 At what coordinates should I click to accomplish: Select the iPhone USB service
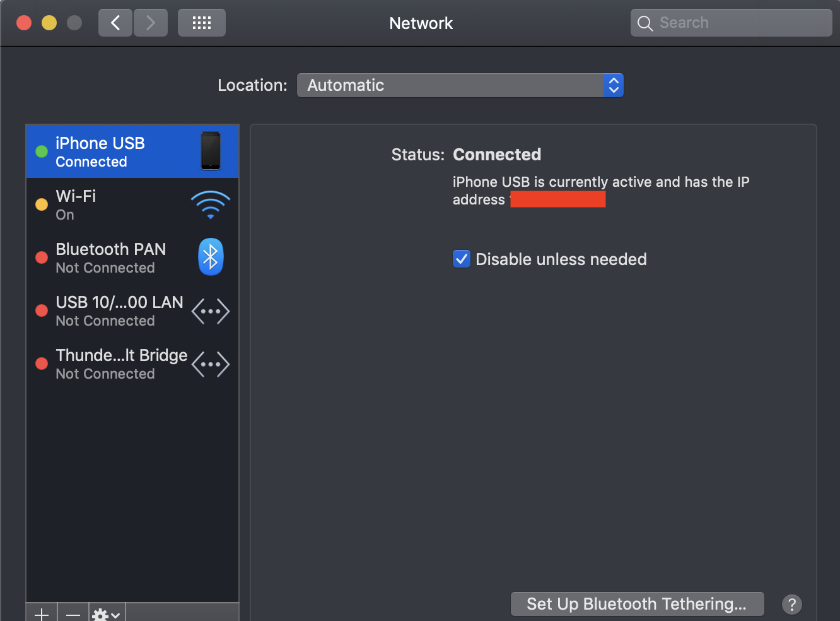click(132, 151)
